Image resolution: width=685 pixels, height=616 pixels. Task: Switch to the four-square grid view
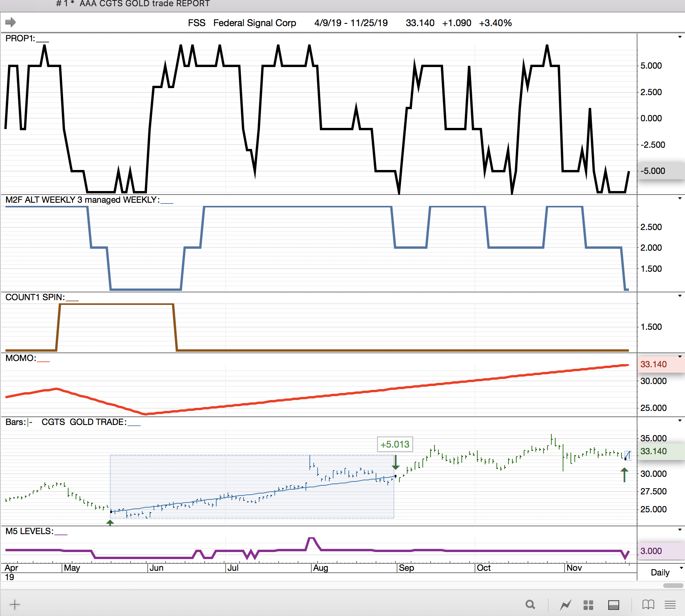point(588,605)
